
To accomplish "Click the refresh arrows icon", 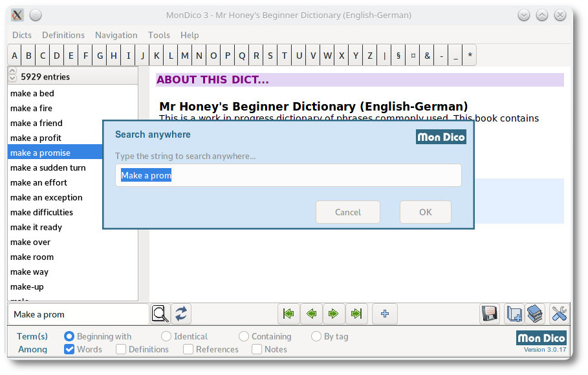I will coord(181,314).
